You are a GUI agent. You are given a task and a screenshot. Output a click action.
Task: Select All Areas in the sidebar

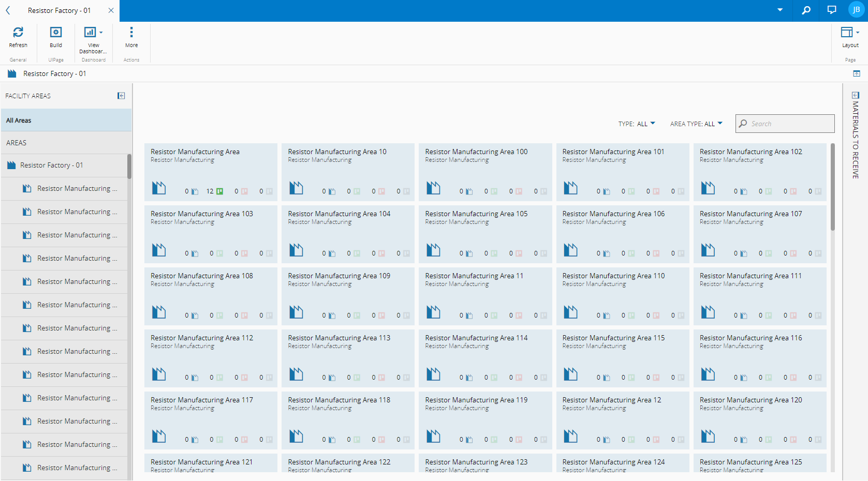click(66, 121)
